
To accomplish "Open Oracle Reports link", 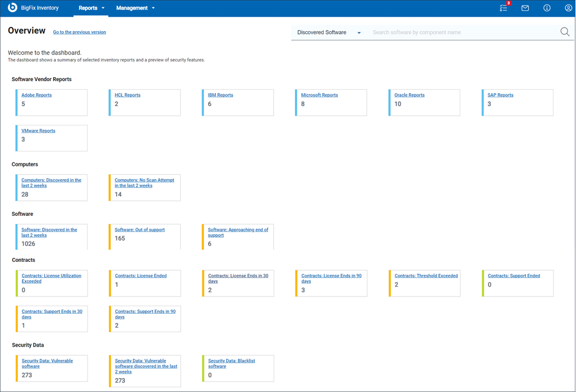I will coord(409,95).
